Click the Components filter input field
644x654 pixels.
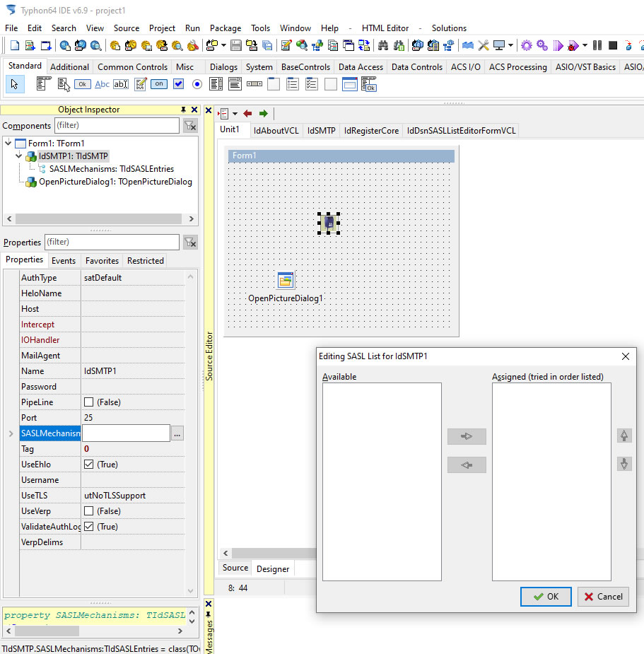coord(117,126)
